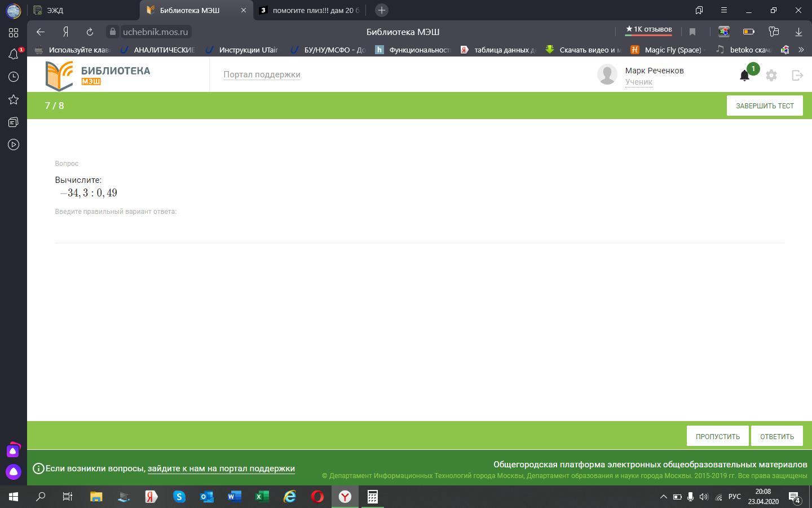Image resolution: width=812 pixels, height=508 pixels.
Task: Open the Портал поддержки link
Action: pos(262,75)
